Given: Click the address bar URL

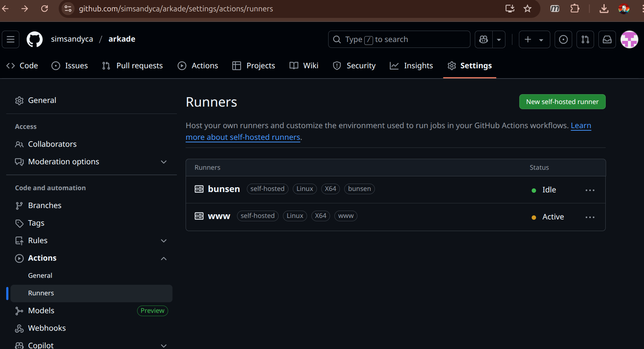Looking at the screenshot, I should (x=176, y=9).
